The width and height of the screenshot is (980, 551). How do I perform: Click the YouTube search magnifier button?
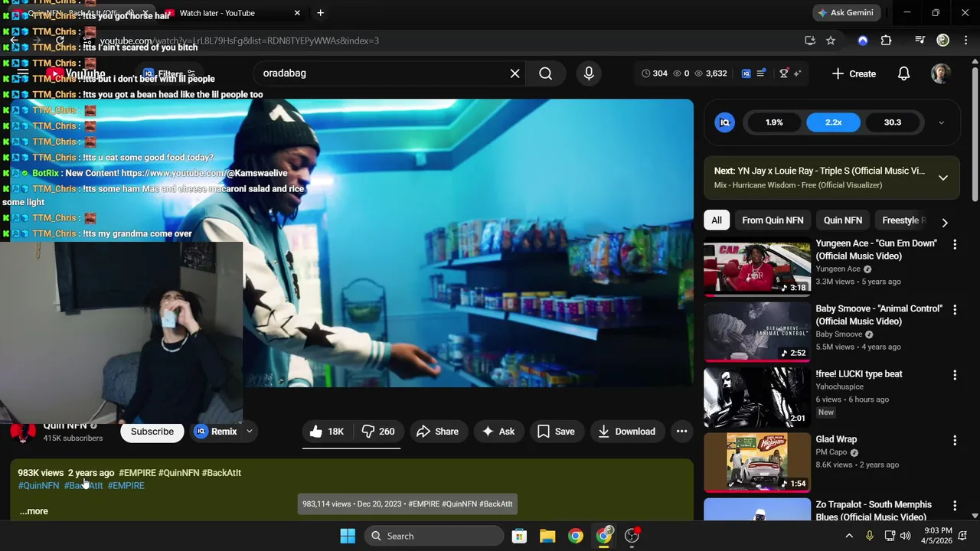[545, 73]
